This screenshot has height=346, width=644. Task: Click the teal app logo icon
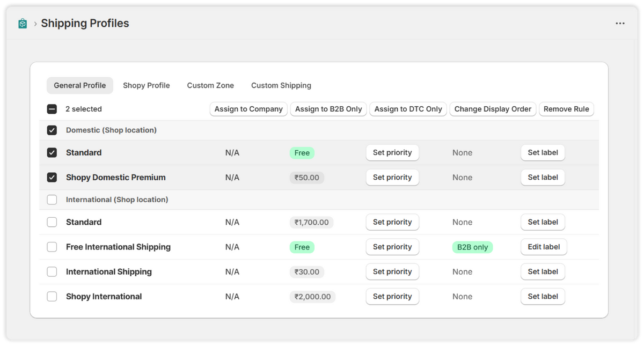coord(23,24)
